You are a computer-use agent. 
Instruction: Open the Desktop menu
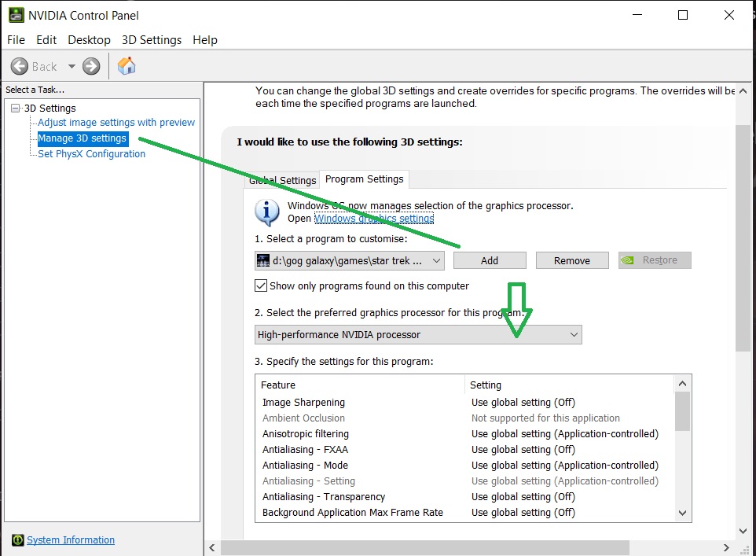90,40
